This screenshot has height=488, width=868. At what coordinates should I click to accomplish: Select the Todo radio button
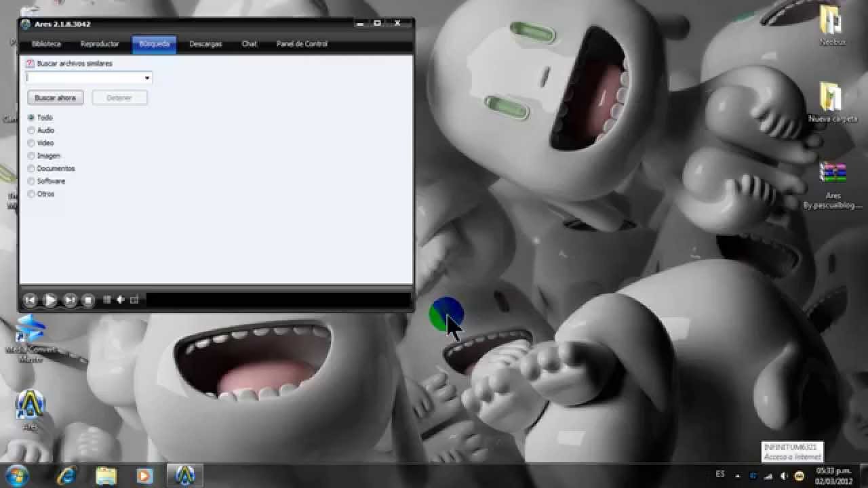click(x=31, y=117)
